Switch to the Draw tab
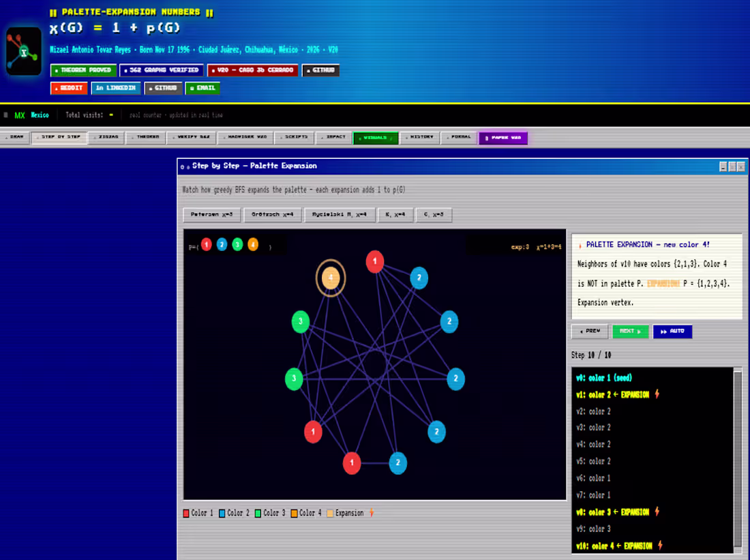 tap(14, 137)
